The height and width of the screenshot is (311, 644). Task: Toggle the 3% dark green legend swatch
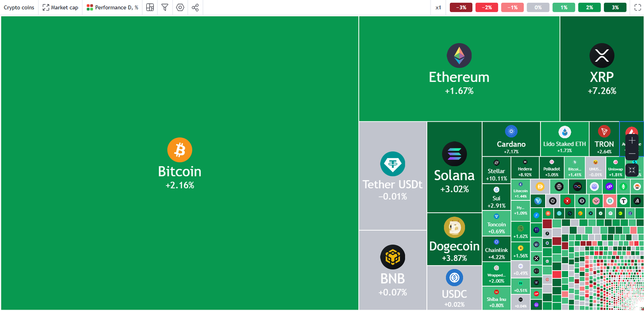[x=615, y=7]
